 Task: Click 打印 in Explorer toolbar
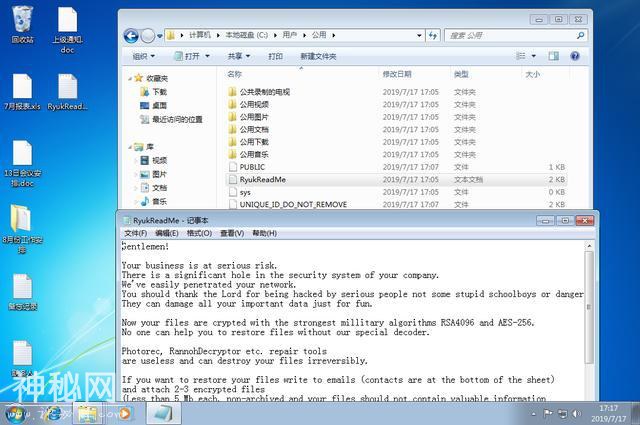click(276, 56)
